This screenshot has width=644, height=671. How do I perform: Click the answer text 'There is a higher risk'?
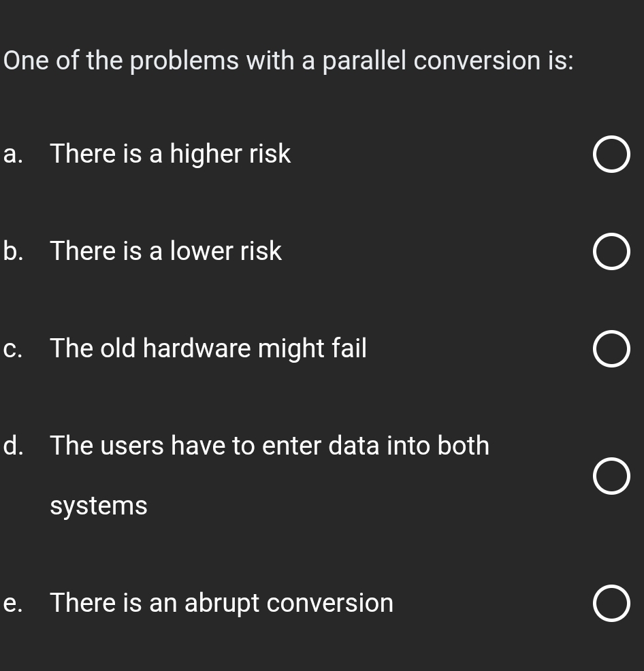click(x=170, y=154)
